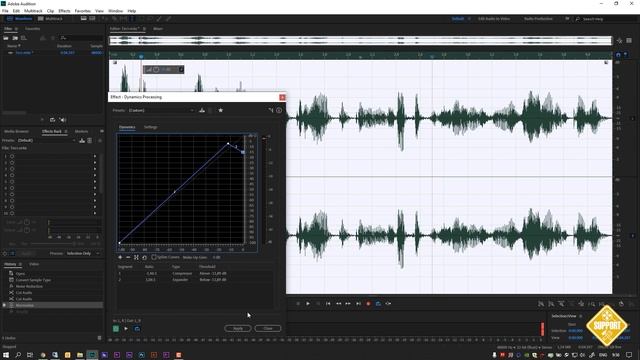Save the Dynamics Processing preset
Viewport: 640px width, 360px height.
tap(202, 110)
